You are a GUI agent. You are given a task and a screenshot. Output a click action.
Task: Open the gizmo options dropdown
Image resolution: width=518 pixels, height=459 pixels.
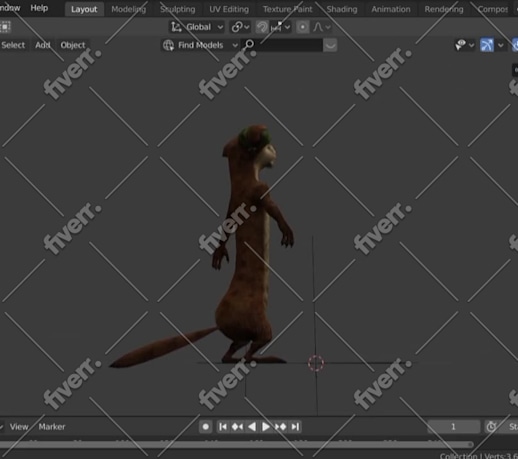click(501, 45)
